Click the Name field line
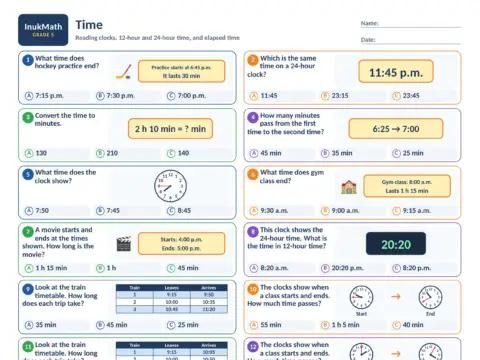Viewport: 480px width, 360px height. (x=420, y=25)
